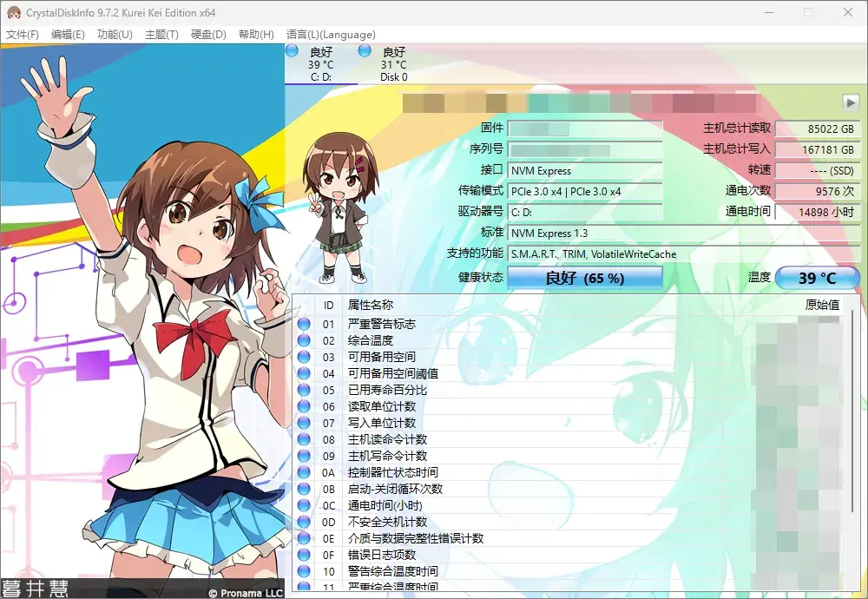Click the CrystalDiskInfo title bar app icon
The image size is (868, 599).
(x=13, y=12)
